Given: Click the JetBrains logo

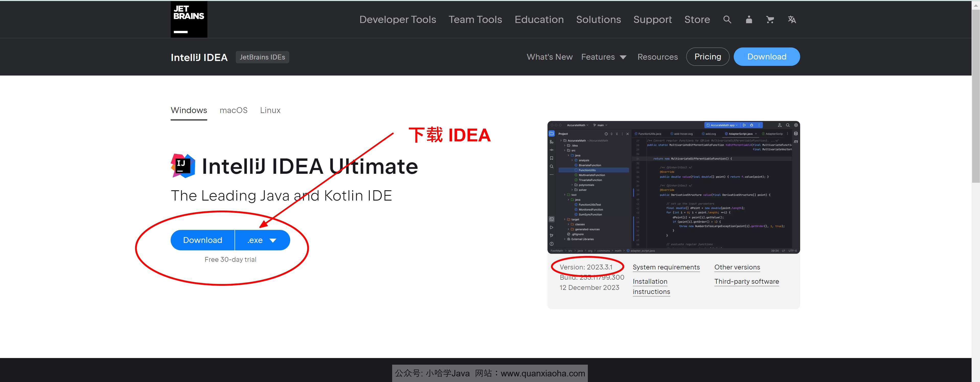Looking at the screenshot, I should (189, 19).
